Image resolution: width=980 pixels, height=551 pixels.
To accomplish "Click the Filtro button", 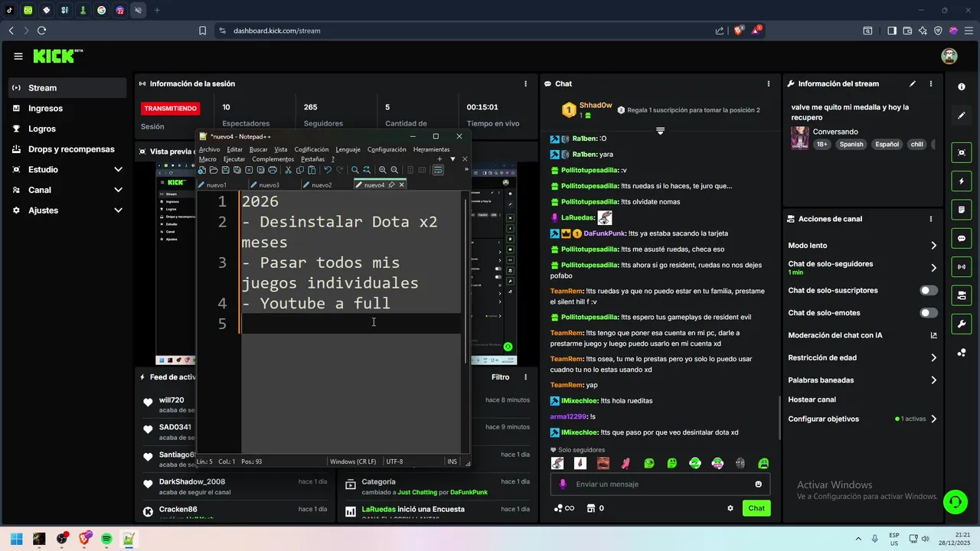I will click(x=500, y=377).
